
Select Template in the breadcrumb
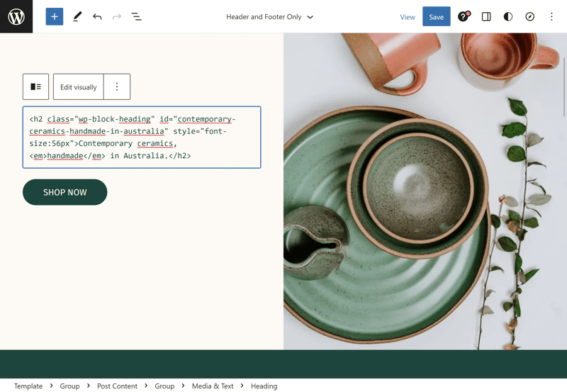click(x=28, y=386)
